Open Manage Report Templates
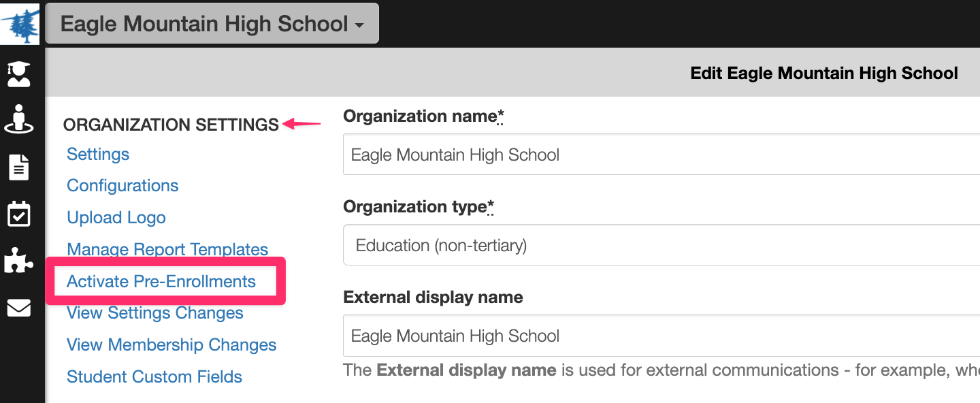 [x=167, y=249]
